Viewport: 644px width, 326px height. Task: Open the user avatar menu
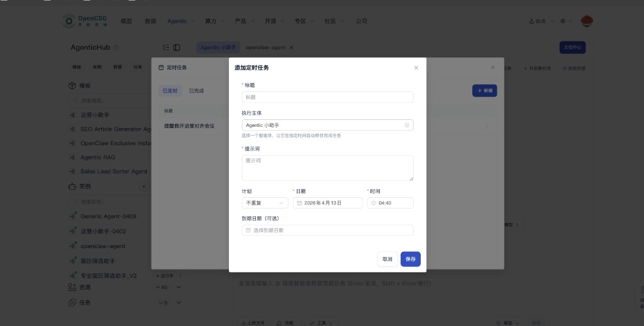[587, 21]
